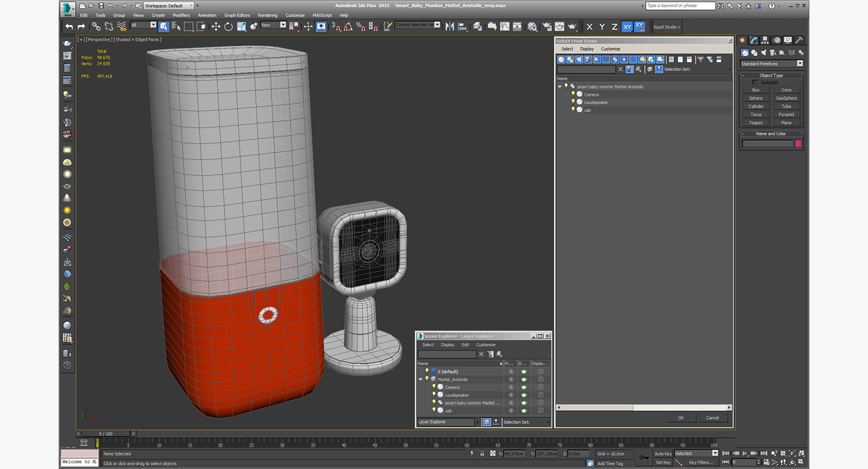Activate the Select and Link tool
The image size is (868, 469).
click(96, 26)
